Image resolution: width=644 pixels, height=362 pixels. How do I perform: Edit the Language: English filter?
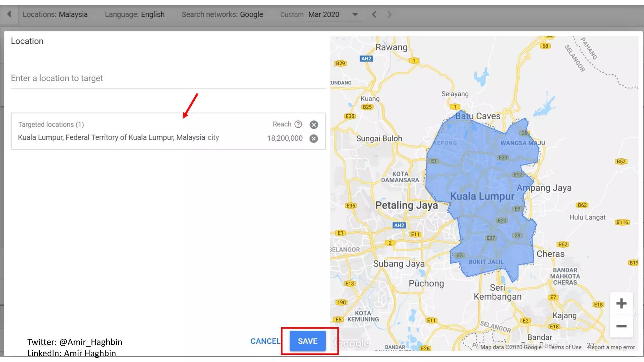tap(135, 14)
